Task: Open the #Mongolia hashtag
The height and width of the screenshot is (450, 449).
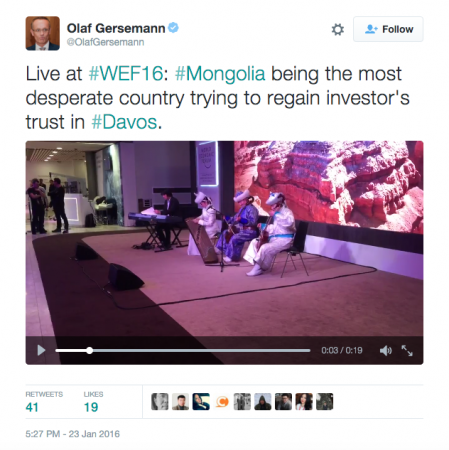Action: 220,74
